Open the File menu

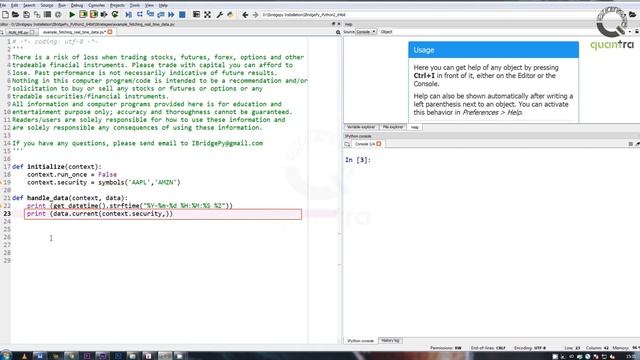[x=3, y=5]
